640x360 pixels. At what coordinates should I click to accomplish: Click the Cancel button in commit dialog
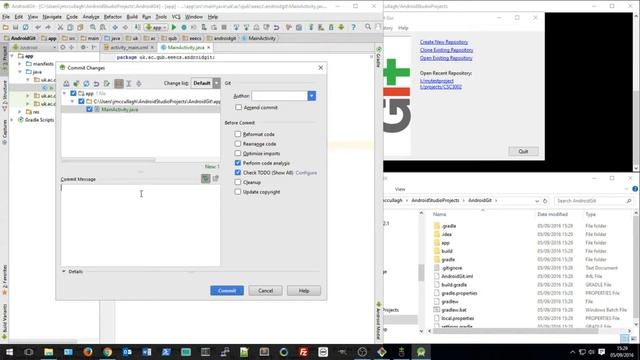(265, 291)
